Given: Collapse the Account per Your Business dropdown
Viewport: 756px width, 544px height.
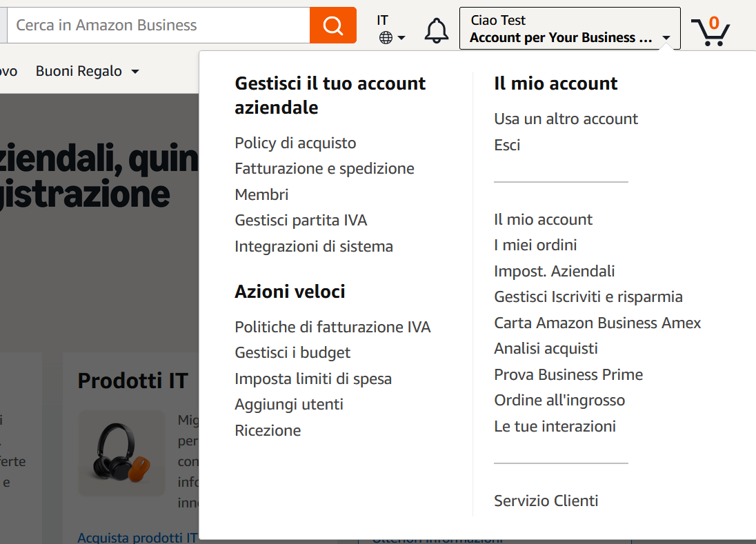Looking at the screenshot, I should tap(570, 28).
